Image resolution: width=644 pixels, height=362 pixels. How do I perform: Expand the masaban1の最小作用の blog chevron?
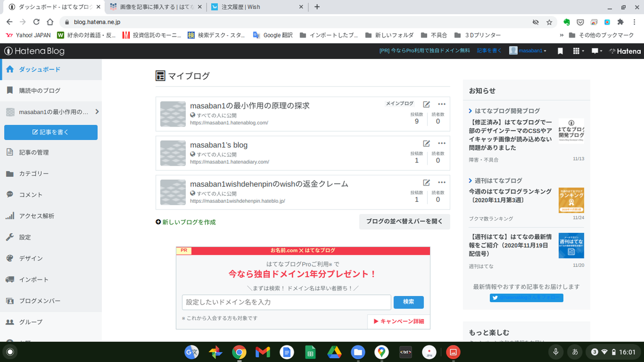[x=97, y=112]
